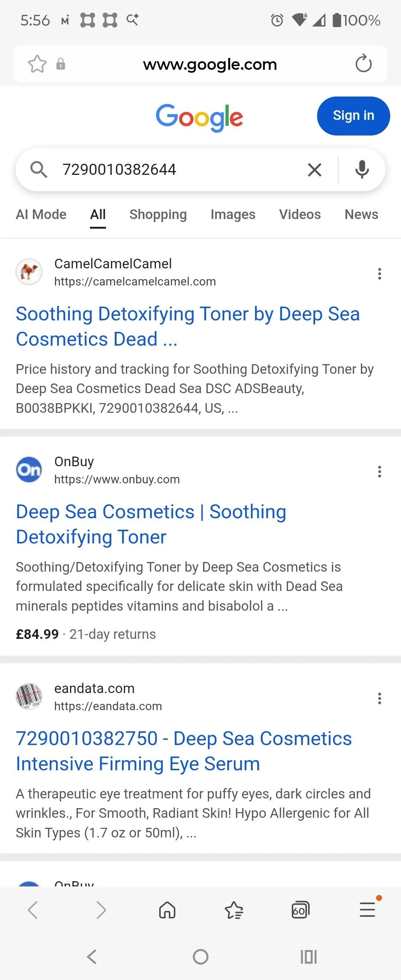Select the AI Mode tab
Viewport: 401px width, 980px height.
(41, 215)
